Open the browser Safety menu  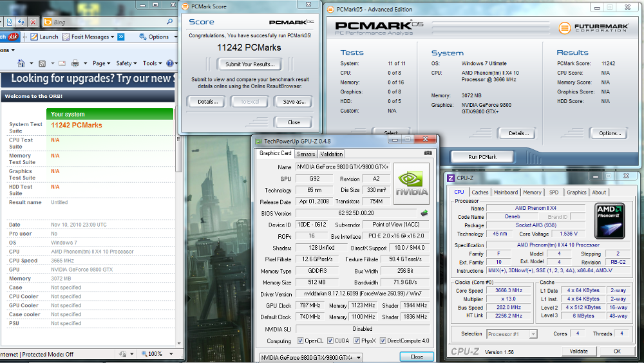click(x=126, y=63)
